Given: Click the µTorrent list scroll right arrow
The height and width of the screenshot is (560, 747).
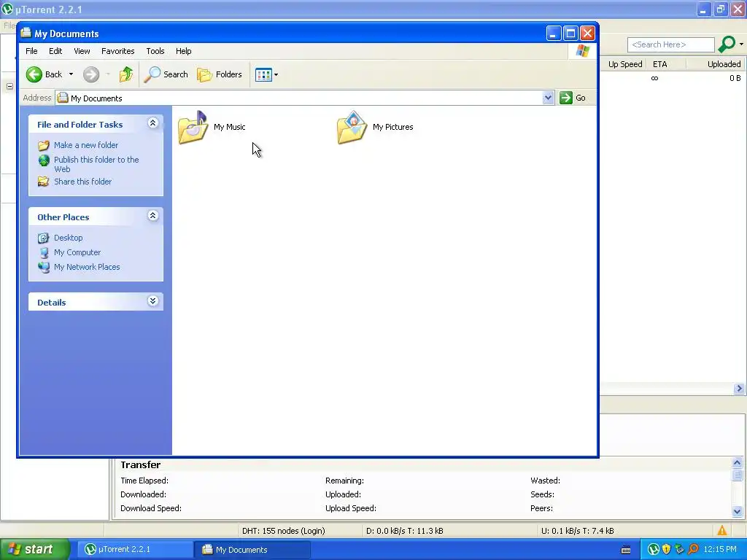Looking at the screenshot, I should (740, 389).
